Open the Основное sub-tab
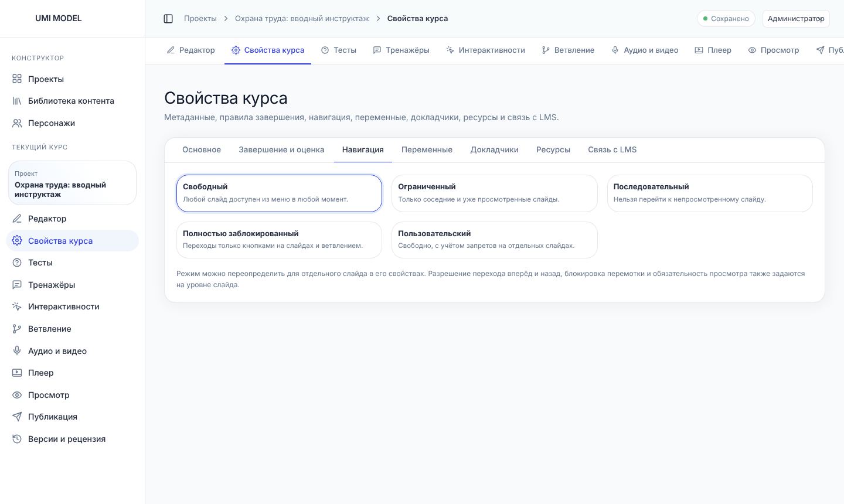The width and height of the screenshot is (844, 504). coord(202,150)
